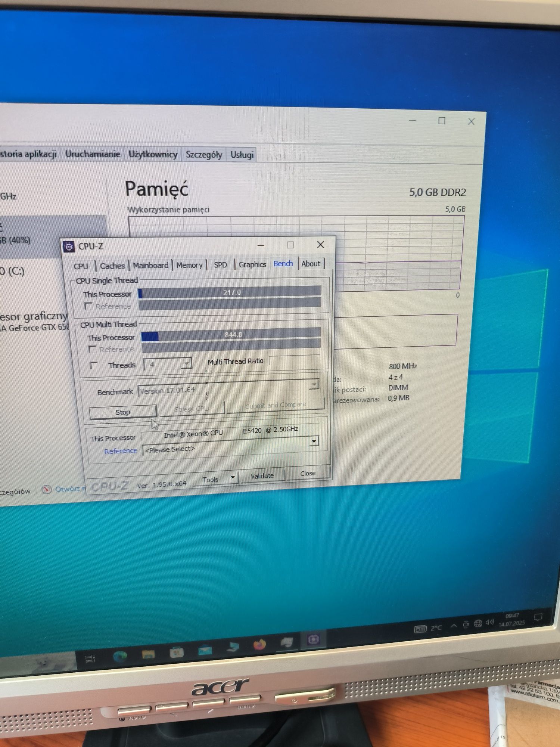
Task: Click the Close button in CPU-Z
Action: (x=308, y=473)
